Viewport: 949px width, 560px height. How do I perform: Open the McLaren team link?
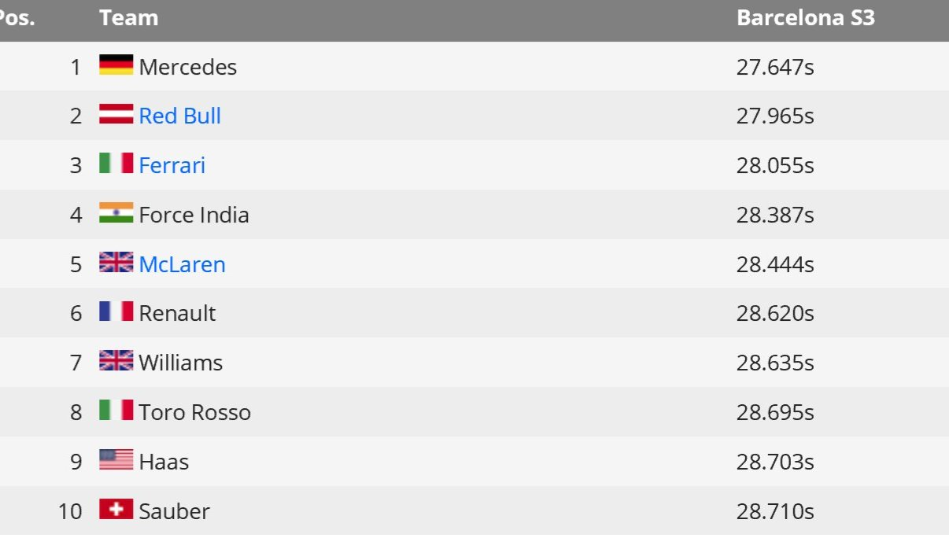pyautogui.click(x=182, y=264)
